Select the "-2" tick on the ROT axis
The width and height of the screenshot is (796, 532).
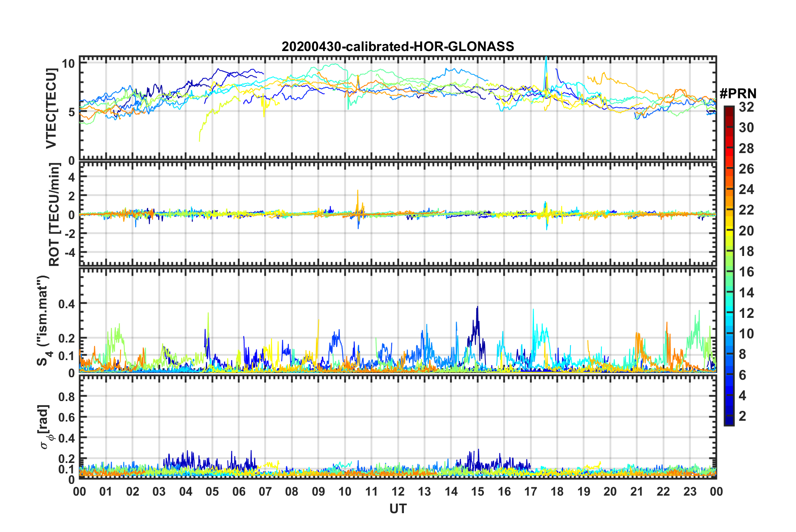pyautogui.click(x=69, y=233)
